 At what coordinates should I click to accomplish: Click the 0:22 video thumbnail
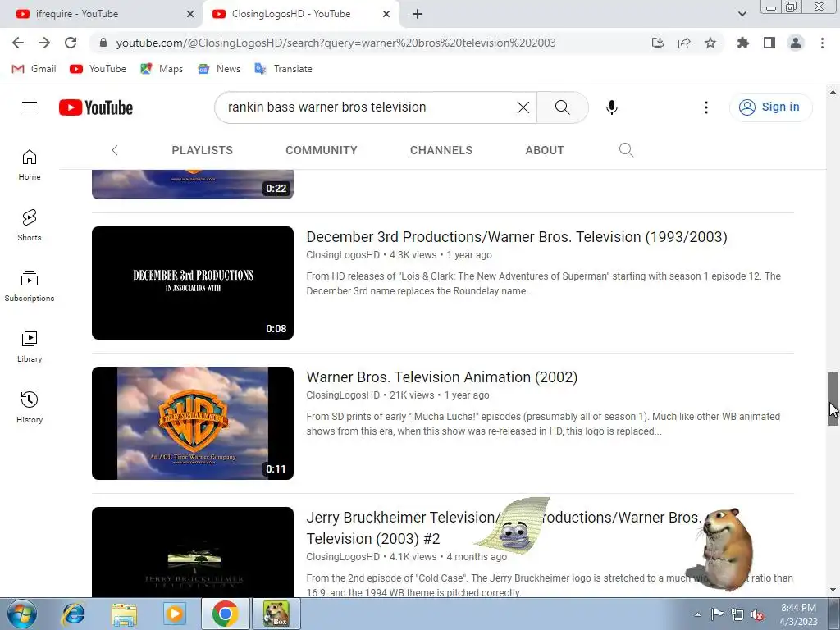193,185
